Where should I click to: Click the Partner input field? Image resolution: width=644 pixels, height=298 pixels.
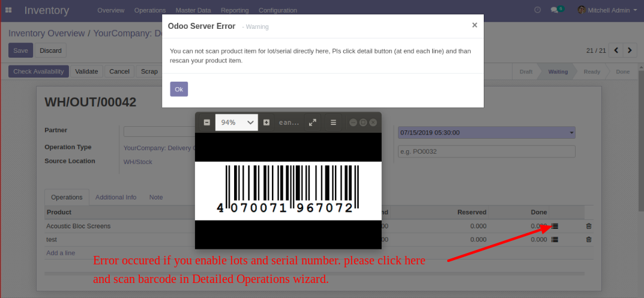point(160,132)
